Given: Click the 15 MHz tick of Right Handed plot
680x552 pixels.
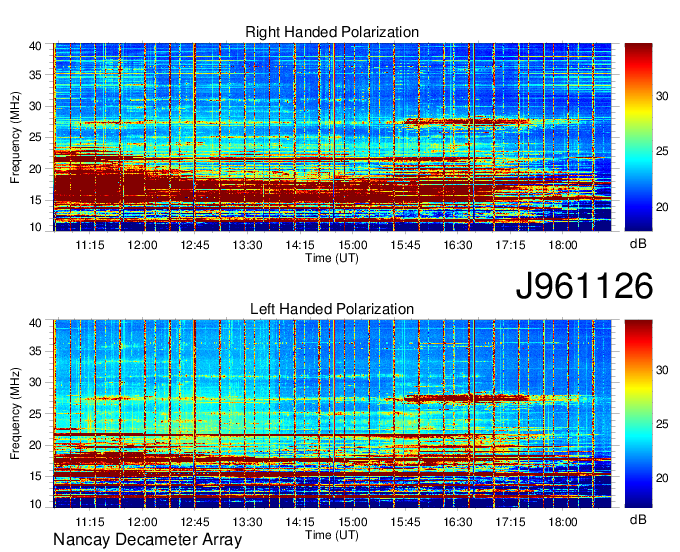Looking at the screenshot, I should [x=35, y=200].
